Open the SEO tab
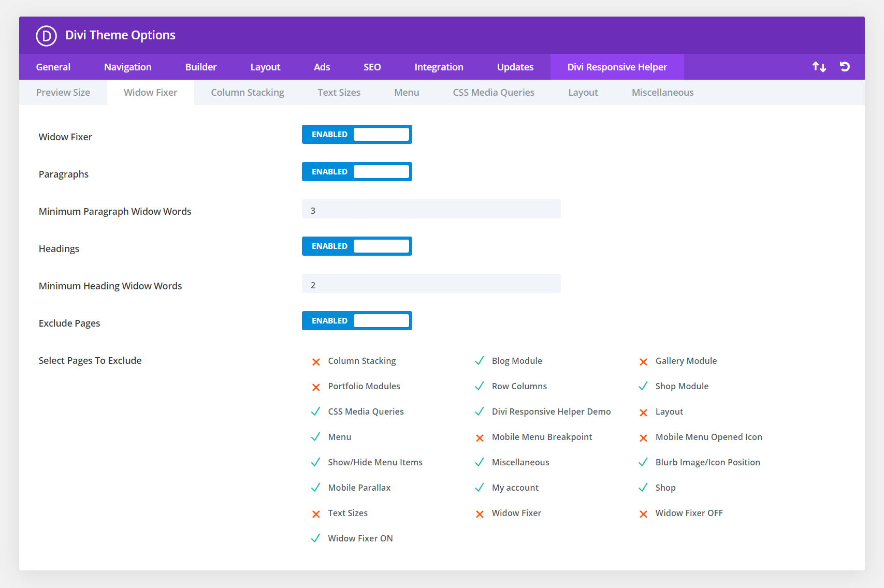Screen dimensions: 884x588 [372, 67]
